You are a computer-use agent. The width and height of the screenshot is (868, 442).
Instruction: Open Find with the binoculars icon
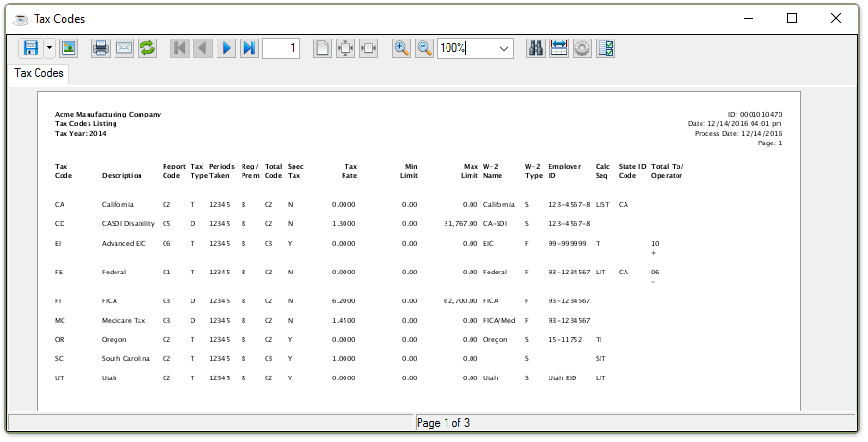click(x=536, y=48)
